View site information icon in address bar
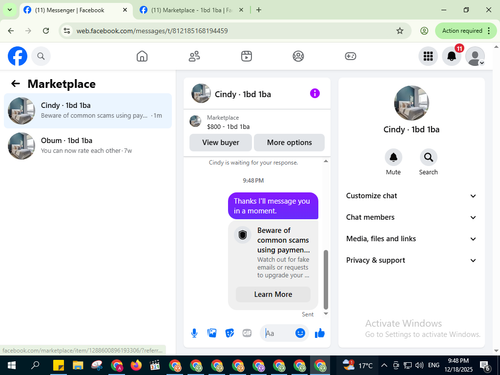 pyautogui.click(x=67, y=31)
